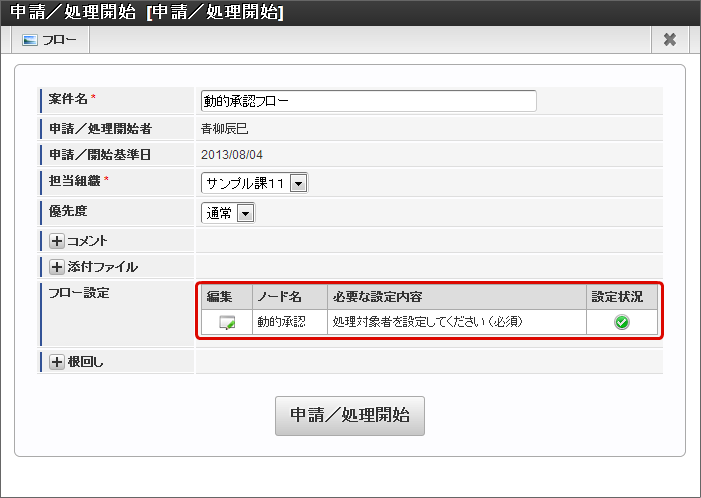Click the 必要な設定内容 column header
Screen dimensions: 701x498
pos(457,297)
